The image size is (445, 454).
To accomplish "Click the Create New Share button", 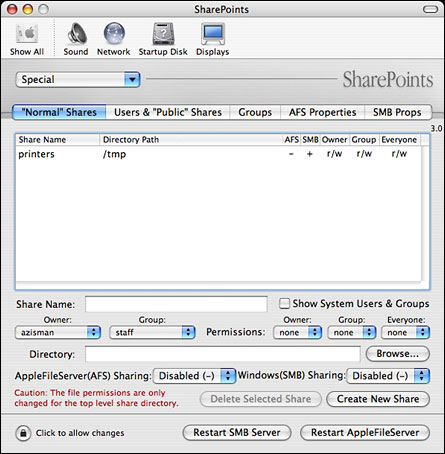I will 378,399.
